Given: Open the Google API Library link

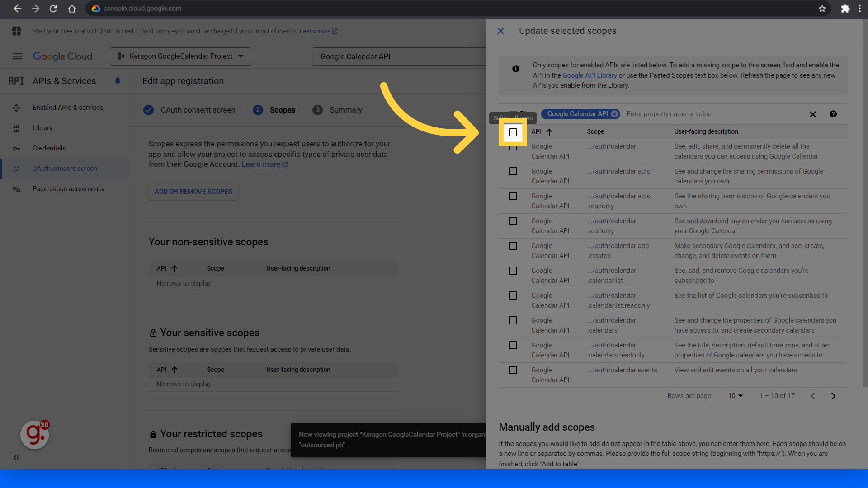Looking at the screenshot, I should pos(590,75).
